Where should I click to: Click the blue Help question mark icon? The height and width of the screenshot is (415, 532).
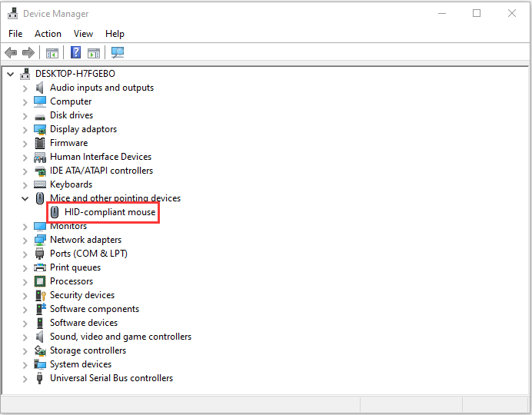[75, 53]
